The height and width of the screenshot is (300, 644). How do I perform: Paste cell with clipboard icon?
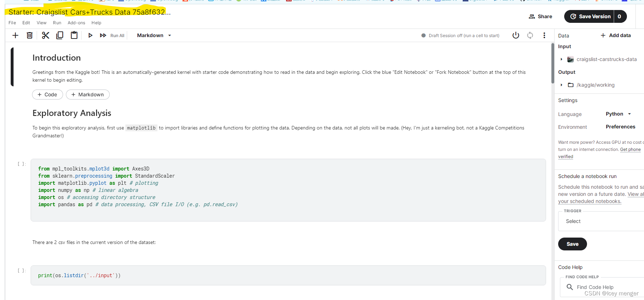point(74,35)
